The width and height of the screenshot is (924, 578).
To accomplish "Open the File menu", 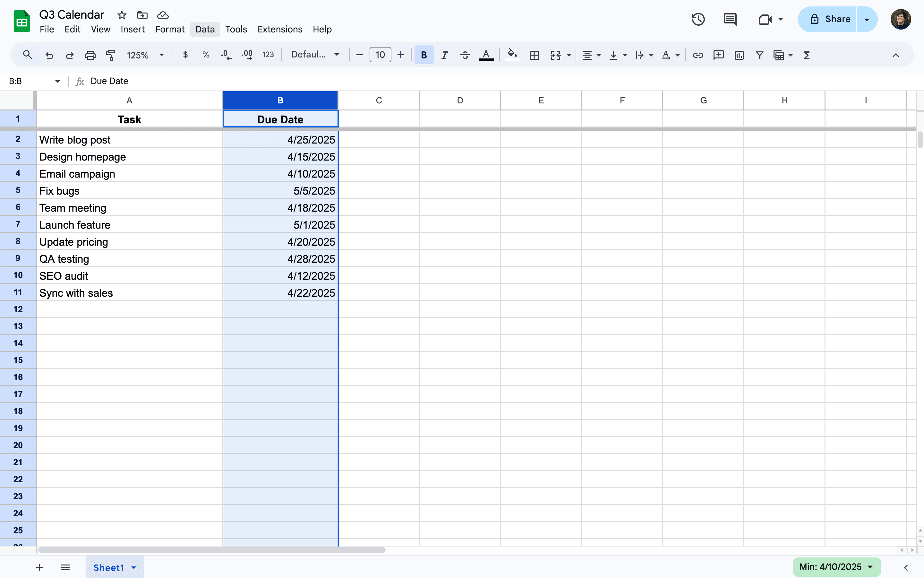I will coord(47,30).
